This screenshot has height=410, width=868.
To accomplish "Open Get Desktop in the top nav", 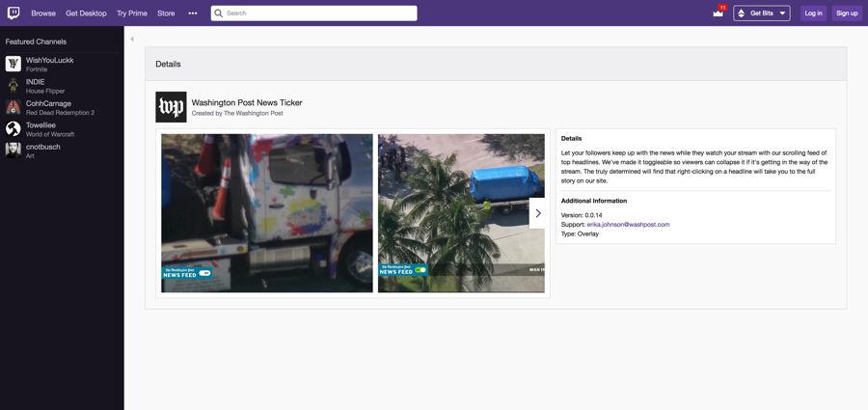I will point(86,14).
